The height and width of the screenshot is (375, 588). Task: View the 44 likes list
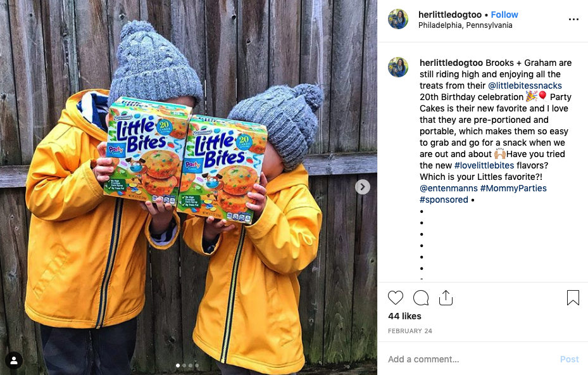pyautogui.click(x=404, y=316)
